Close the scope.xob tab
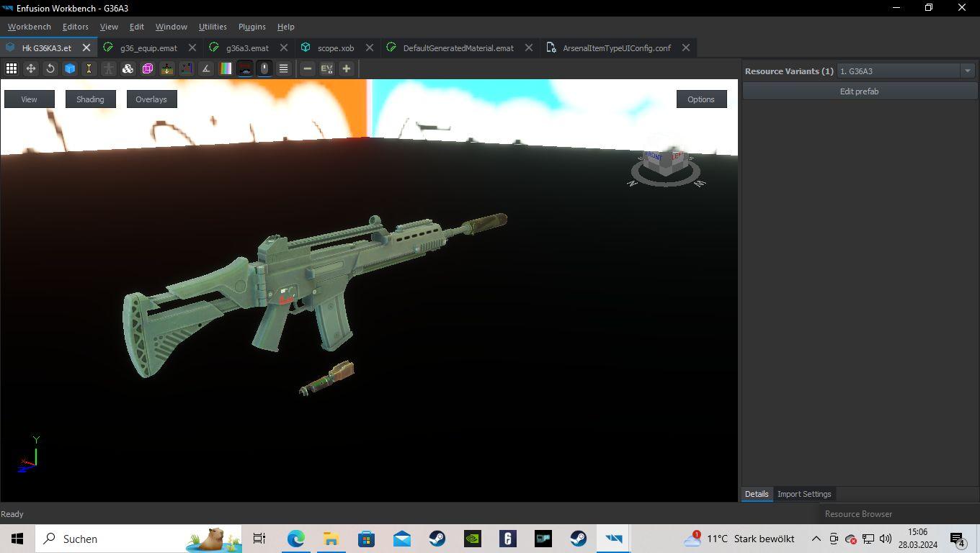Viewport: 980px width, 553px height. [x=370, y=48]
